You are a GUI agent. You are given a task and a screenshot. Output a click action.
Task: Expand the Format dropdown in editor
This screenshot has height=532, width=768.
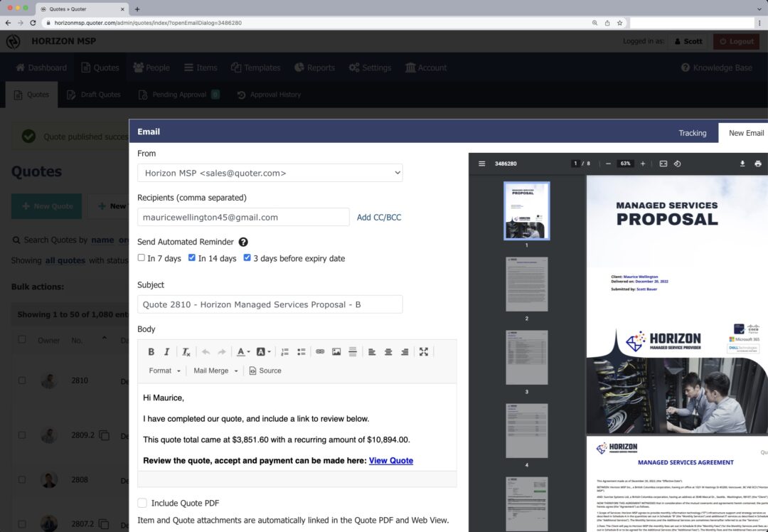click(x=164, y=371)
